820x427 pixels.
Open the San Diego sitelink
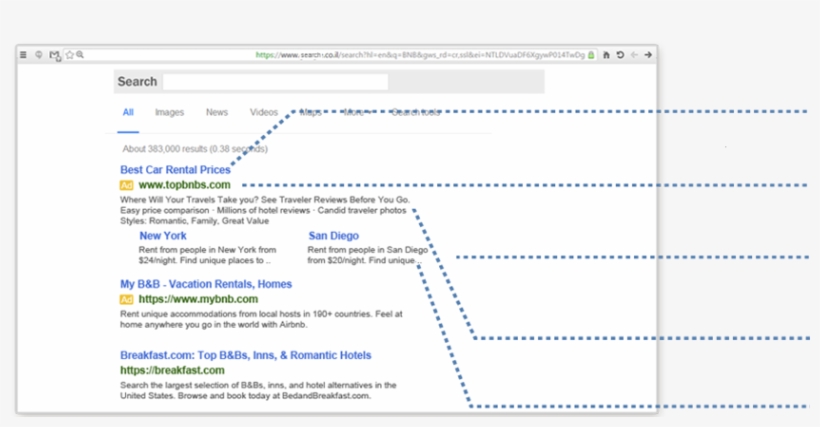[x=334, y=236]
